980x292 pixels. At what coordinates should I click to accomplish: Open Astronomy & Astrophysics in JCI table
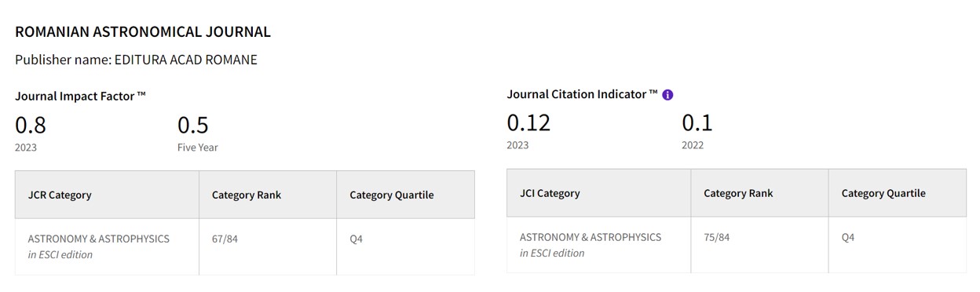[x=591, y=237]
